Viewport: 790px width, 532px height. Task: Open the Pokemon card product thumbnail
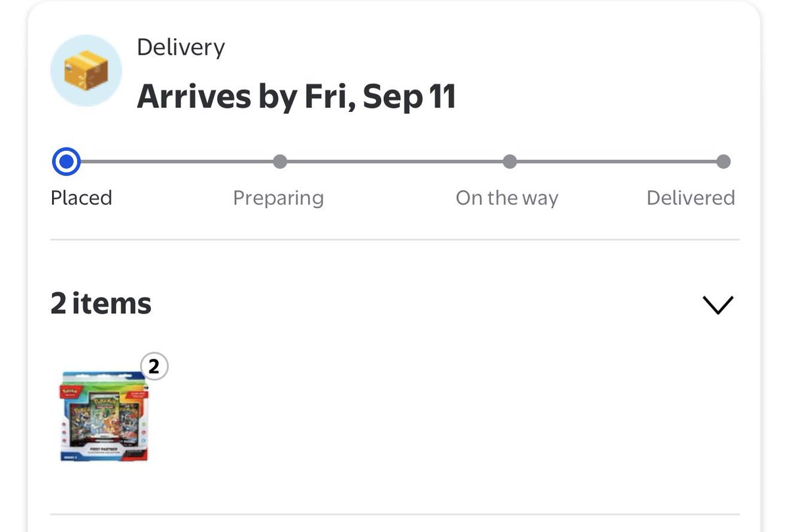tap(104, 416)
